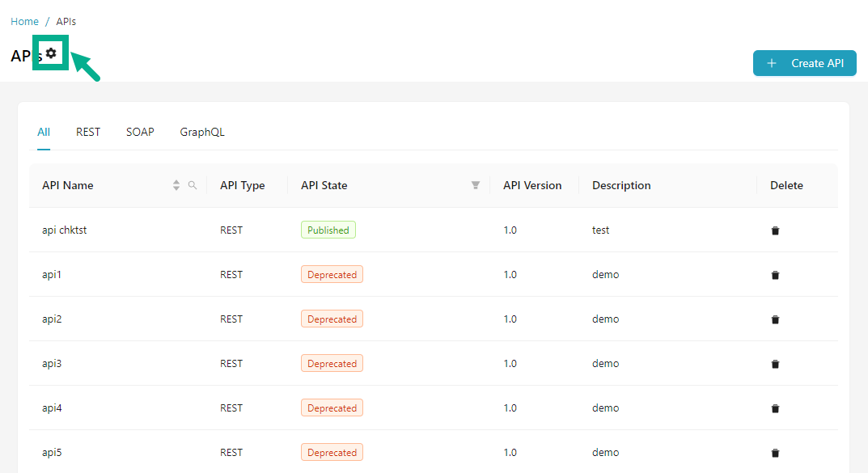Open APIs settings gear icon

(x=51, y=53)
